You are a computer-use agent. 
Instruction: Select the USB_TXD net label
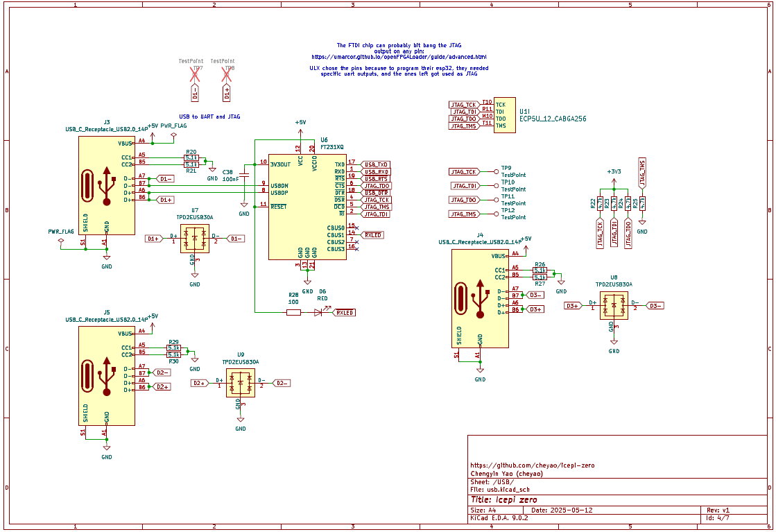click(377, 164)
